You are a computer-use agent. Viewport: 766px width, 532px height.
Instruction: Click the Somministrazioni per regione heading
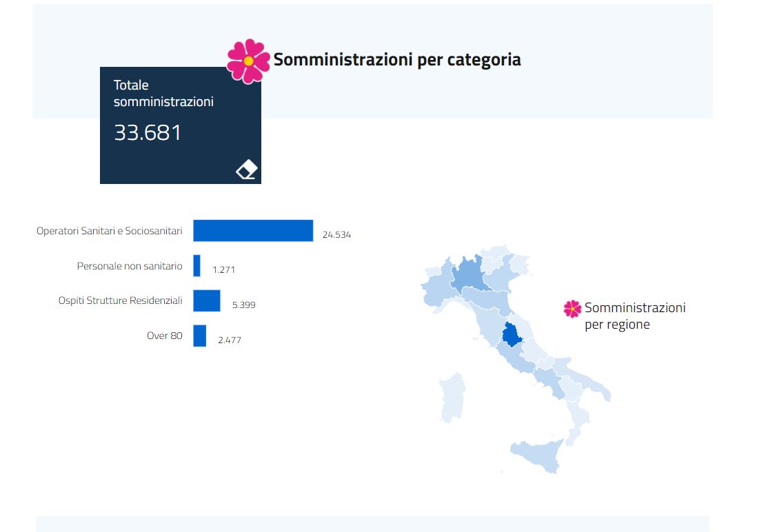pyautogui.click(x=634, y=316)
